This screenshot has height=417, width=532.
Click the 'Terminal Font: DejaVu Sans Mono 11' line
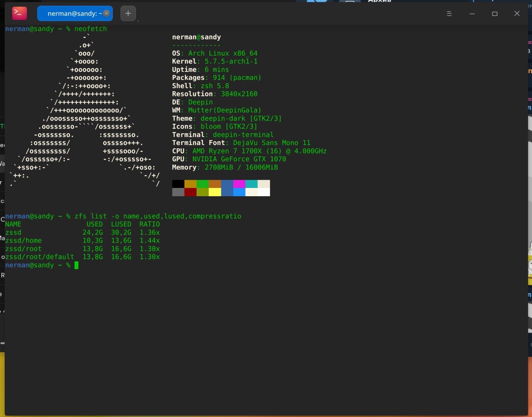tap(241, 143)
